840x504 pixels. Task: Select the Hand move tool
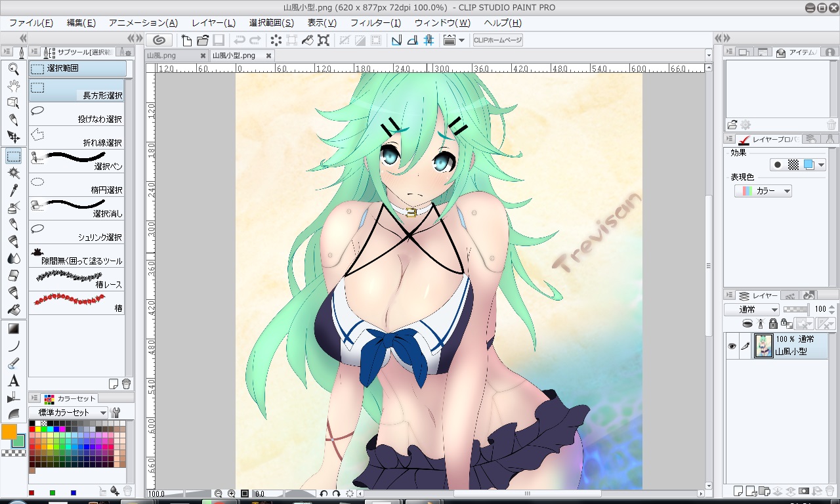pos(13,85)
